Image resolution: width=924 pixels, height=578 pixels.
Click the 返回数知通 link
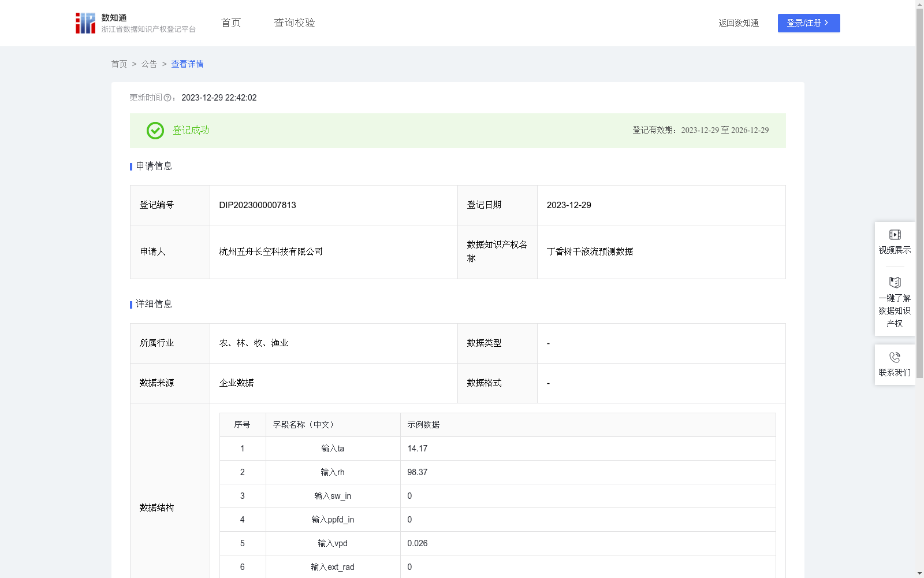[739, 23]
